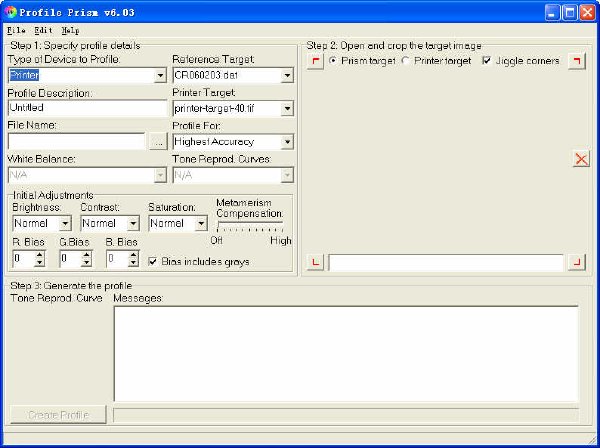The width and height of the screenshot is (600, 448).
Task: Click the top-left crop corner icon
Action: click(315, 61)
